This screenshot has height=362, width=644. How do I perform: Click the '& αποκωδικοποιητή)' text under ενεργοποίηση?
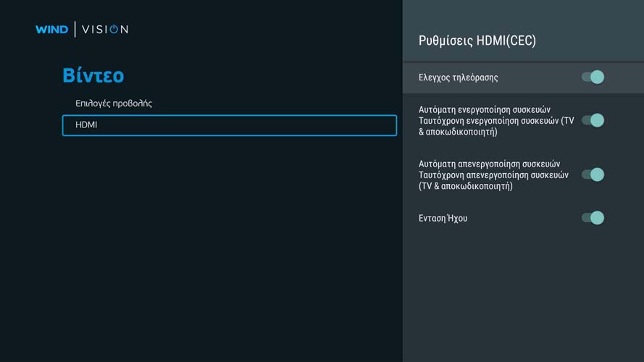coord(458,132)
